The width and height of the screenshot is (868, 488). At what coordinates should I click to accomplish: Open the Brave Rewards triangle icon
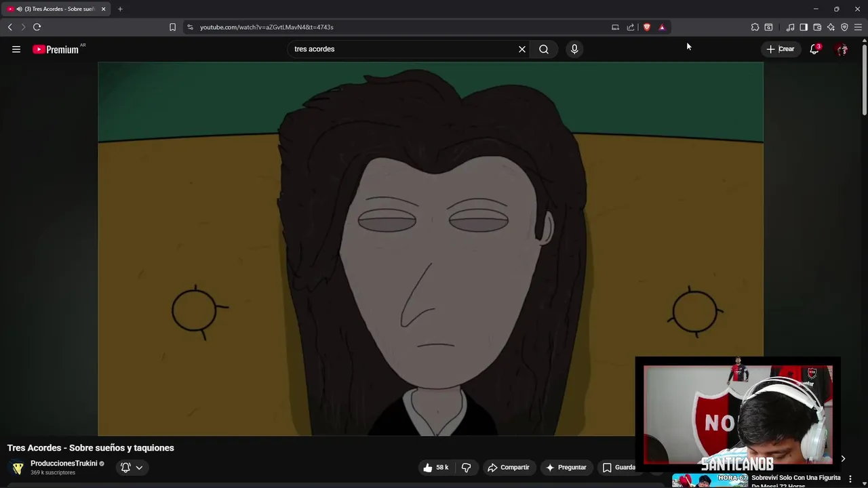coord(662,27)
